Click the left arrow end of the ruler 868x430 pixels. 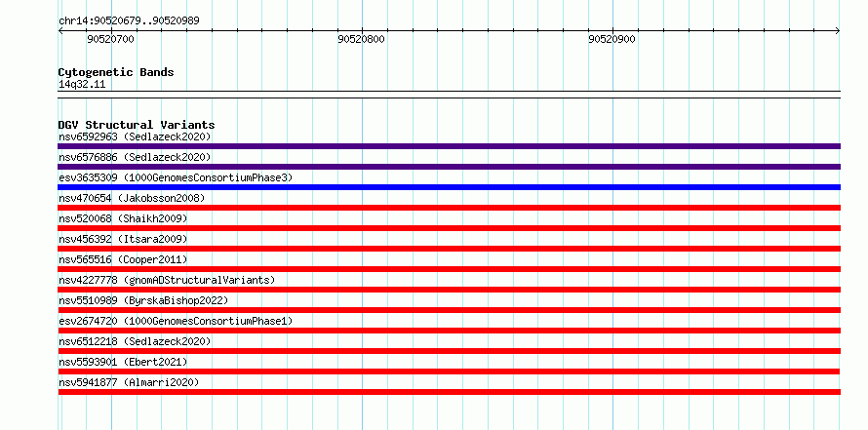point(60,31)
